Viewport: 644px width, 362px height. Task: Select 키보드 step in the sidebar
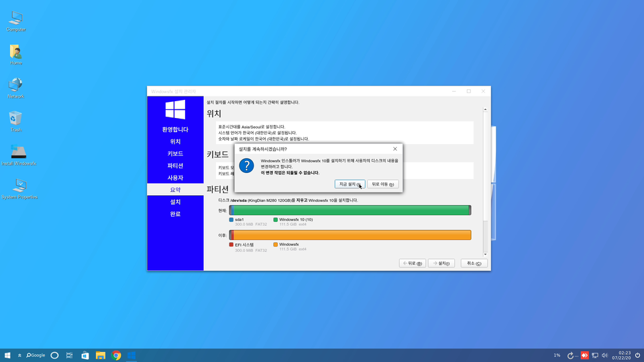coord(175,154)
